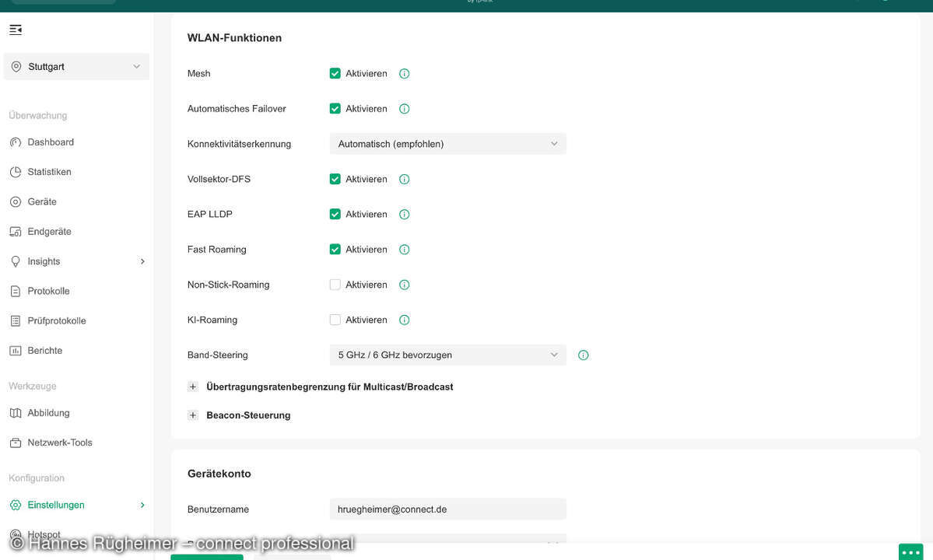This screenshot has width=933, height=560.
Task: Open Statistiken in sidebar
Action: (49, 172)
